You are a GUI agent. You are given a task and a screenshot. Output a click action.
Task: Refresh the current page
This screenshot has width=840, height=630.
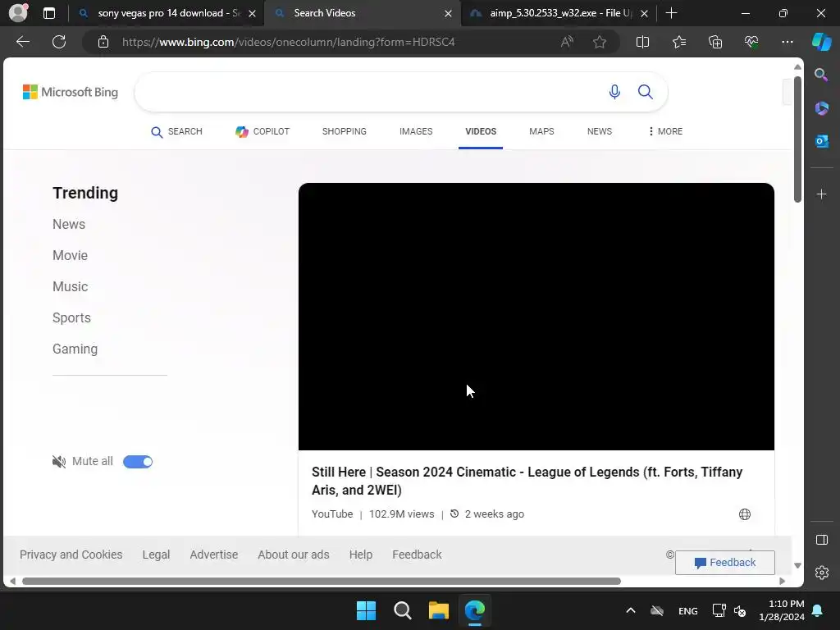pyautogui.click(x=59, y=42)
